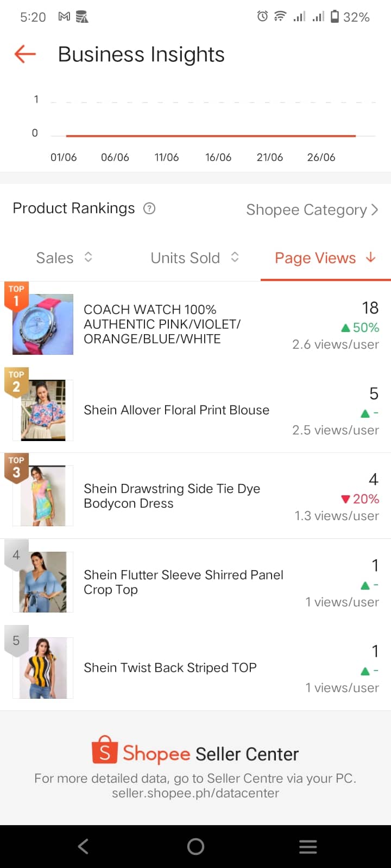Tap the TOP 1 rank badge
Image resolution: width=391 pixels, height=868 pixels.
click(16, 296)
